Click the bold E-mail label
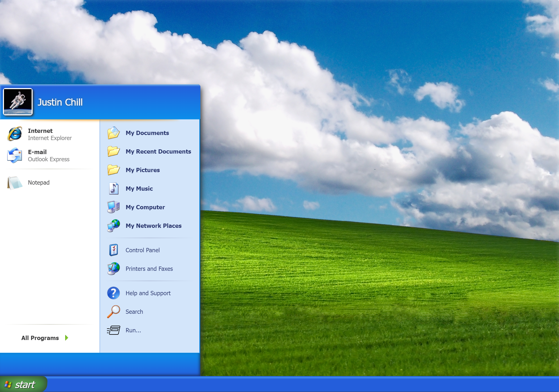559x392 pixels. tap(37, 152)
